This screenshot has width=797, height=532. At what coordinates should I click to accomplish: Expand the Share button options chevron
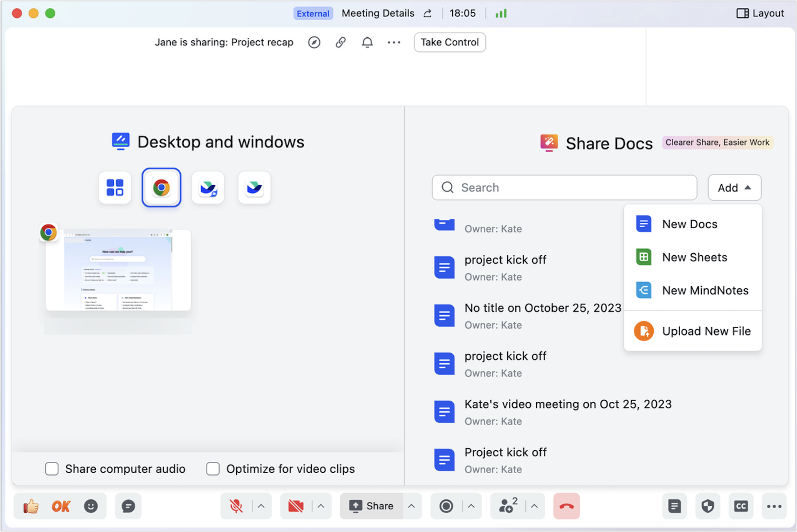[411, 506]
